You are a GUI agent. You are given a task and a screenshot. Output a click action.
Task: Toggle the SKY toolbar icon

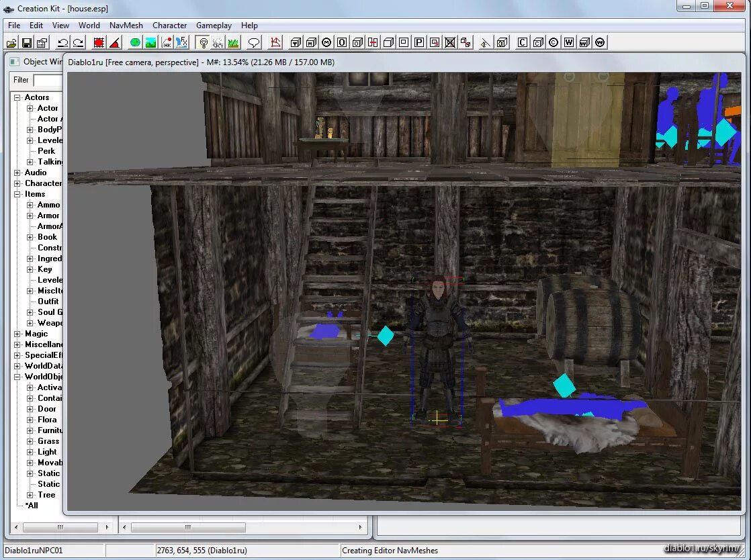click(x=218, y=42)
